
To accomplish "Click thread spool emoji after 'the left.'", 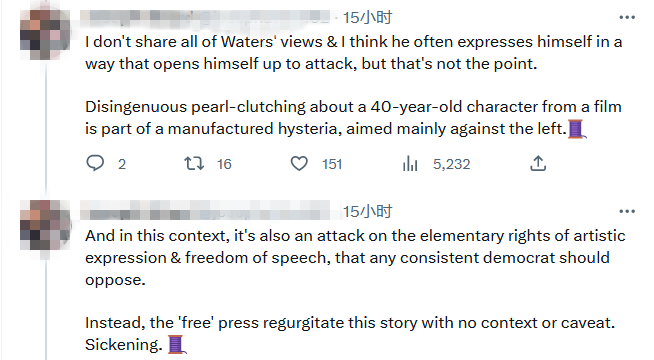I will 577,128.
